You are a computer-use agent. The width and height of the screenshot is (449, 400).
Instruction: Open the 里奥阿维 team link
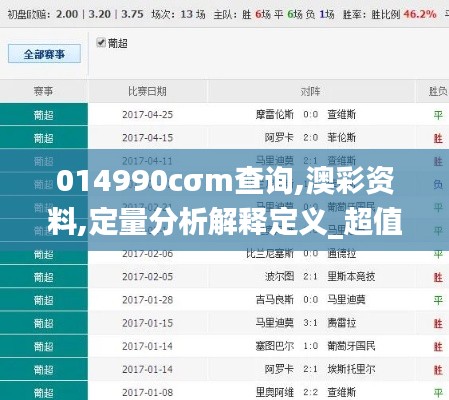pyautogui.click(x=275, y=392)
